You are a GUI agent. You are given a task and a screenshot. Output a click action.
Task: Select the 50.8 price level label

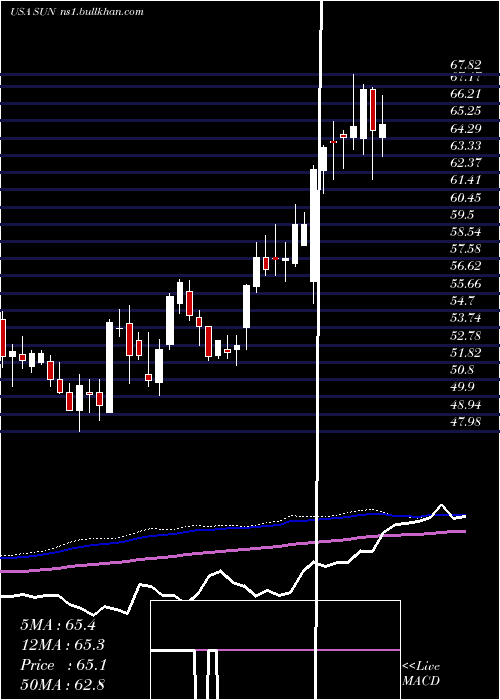click(462, 370)
